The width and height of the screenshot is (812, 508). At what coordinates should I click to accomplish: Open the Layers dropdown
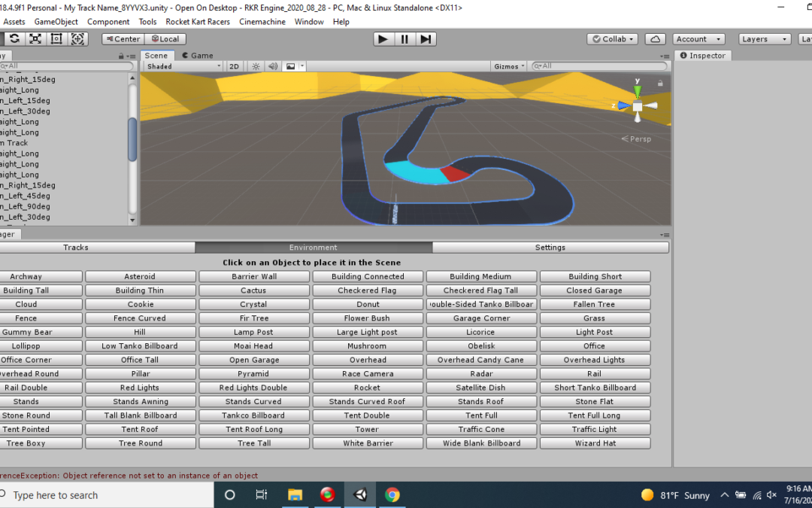[x=765, y=39]
